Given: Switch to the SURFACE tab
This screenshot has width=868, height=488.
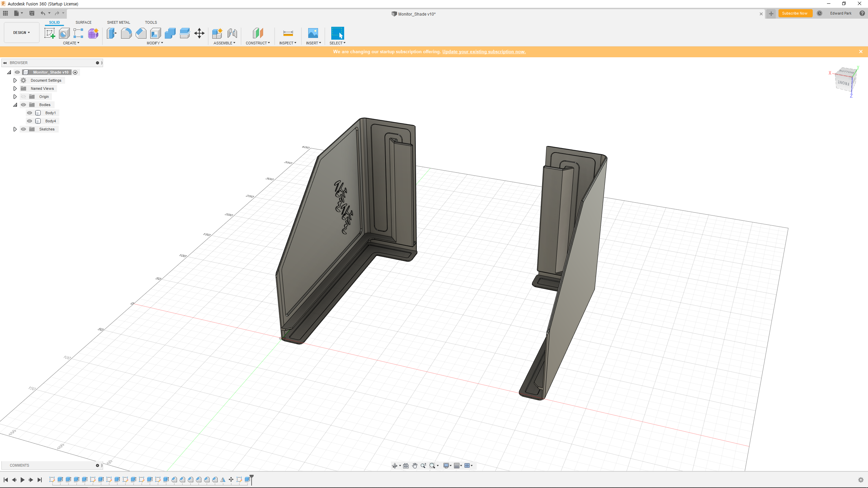Looking at the screenshot, I should point(83,22).
